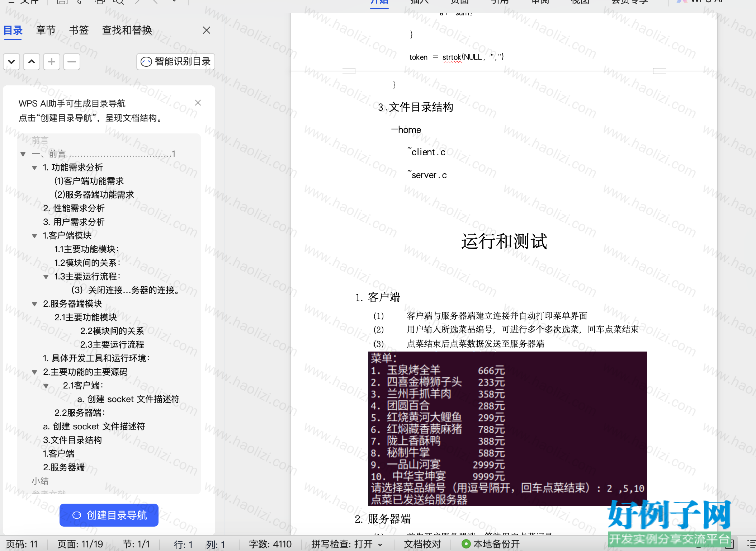This screenshot has width=756, height=551.
Task: Collapse the 2.主要功能的主要源码 outline entry
Action: 34,372
